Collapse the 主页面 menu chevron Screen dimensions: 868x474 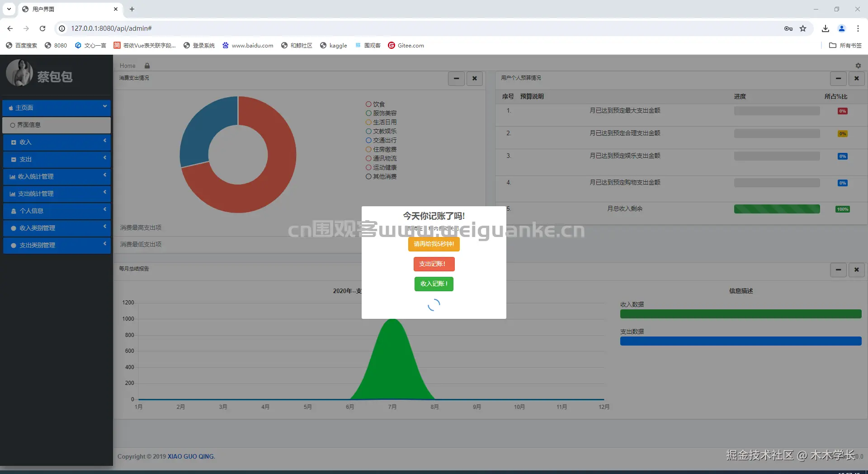coord(104,106)
